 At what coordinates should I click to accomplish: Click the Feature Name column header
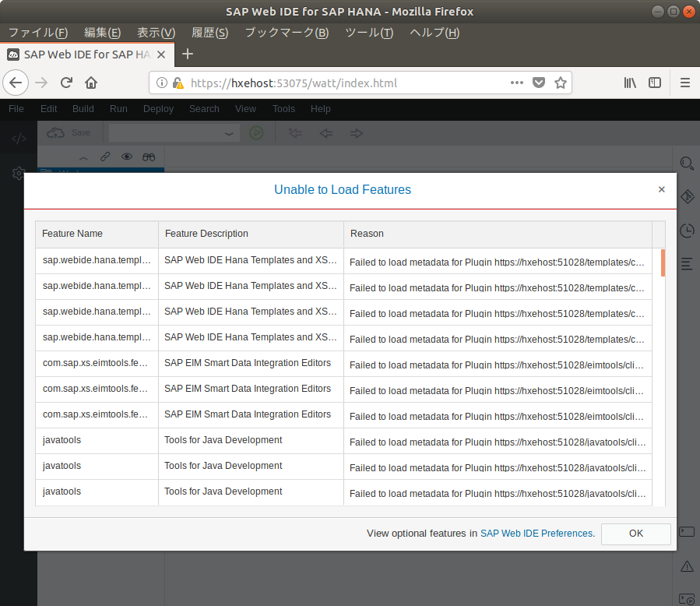coord(72,234)
